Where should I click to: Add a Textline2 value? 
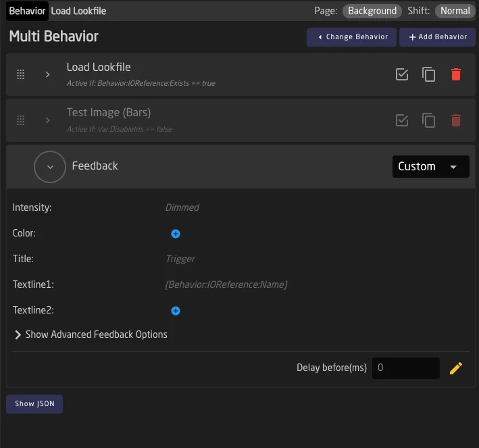176,311
